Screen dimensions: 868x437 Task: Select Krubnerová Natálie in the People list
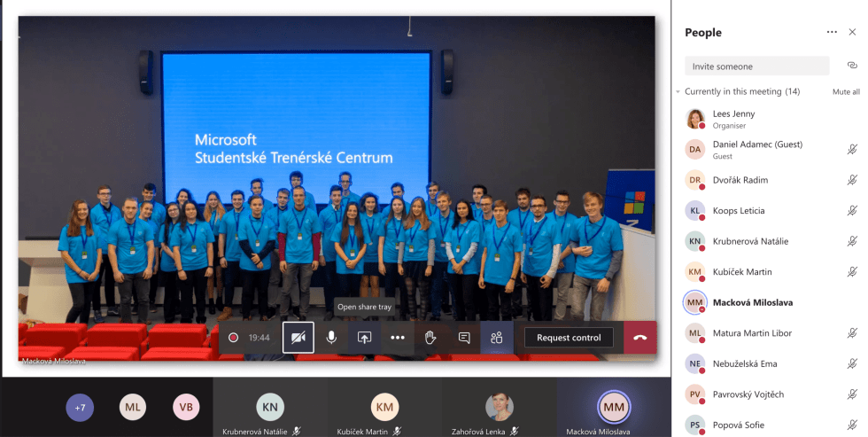771,241
